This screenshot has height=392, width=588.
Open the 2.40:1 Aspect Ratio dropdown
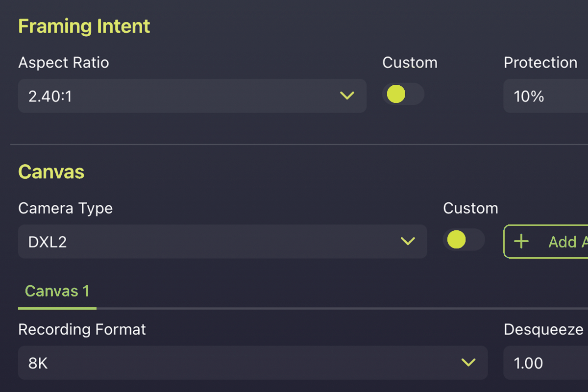coord(192,96)
